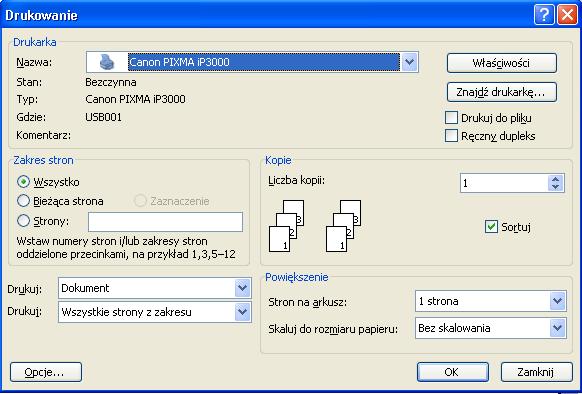Click the Komentarz label
Viewport: 582px width, 394px height.
coord(43,135)
